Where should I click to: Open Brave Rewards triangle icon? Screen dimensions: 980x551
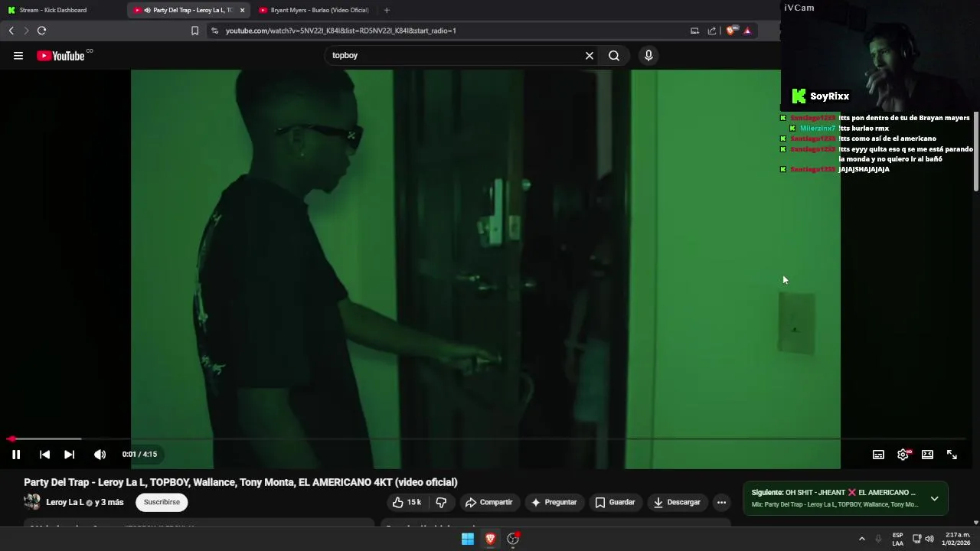click(747, 31)
